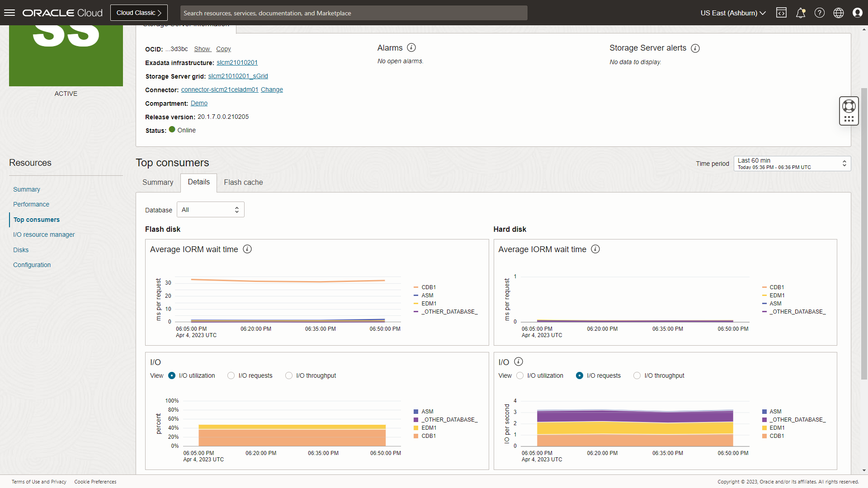
Task: Toggle CDB1 legend swatch in Flash disk IORM chart
Action: (416, 287)
